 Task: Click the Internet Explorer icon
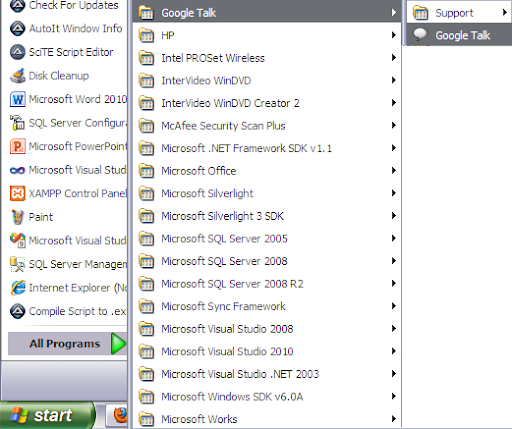pyautogui.click(x=17, y=288)
